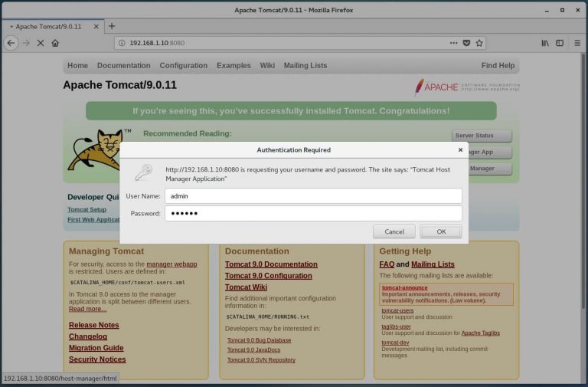The height and width of the screenshot is (387, 588).
Task: Open the Examples navigation item
Action: point(234,65)
